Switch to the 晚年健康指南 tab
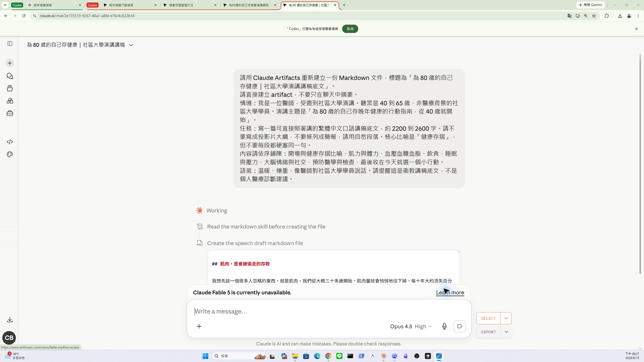This screenshot has width=644, height=362. (x=54, y=5)
